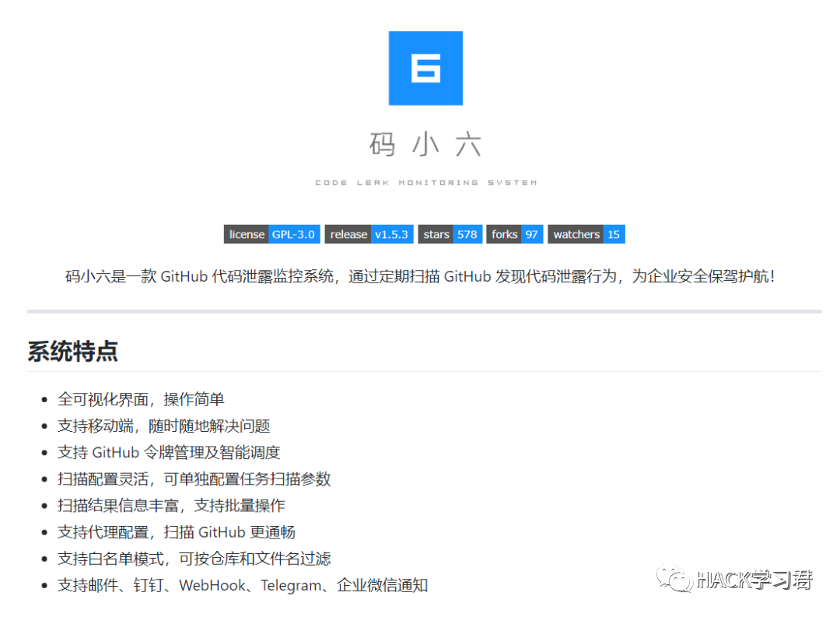Viewport: 840px width, 617px height.
Task: Click the 码小六 title text
Action: pos(425,144)
